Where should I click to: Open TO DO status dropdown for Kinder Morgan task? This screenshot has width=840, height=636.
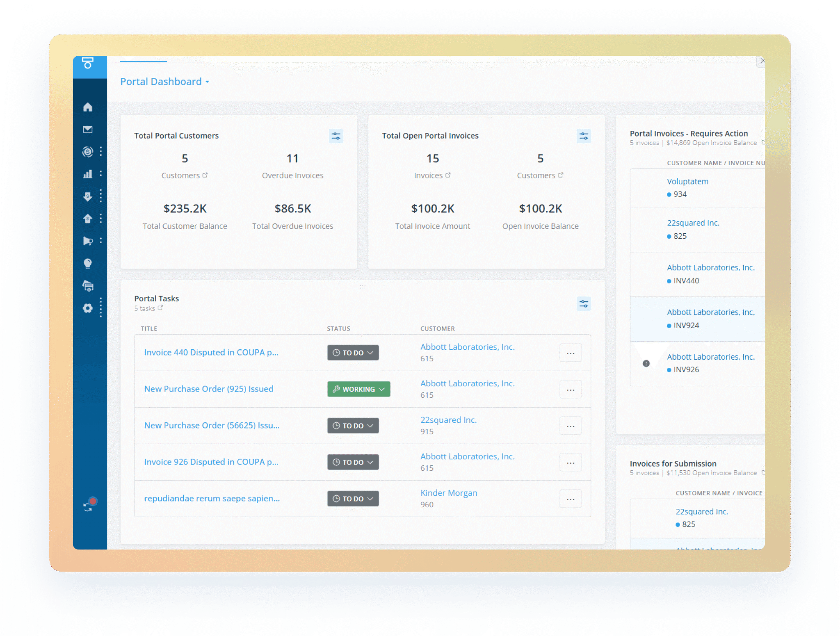click(x=353, y=499)
